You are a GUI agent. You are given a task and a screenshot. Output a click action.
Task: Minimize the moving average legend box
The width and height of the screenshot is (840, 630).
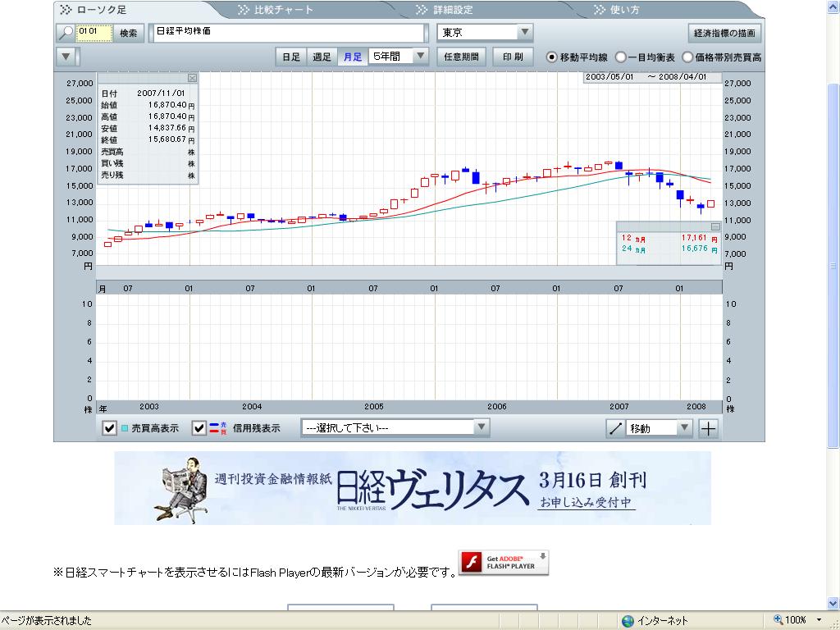pos(715,226)
